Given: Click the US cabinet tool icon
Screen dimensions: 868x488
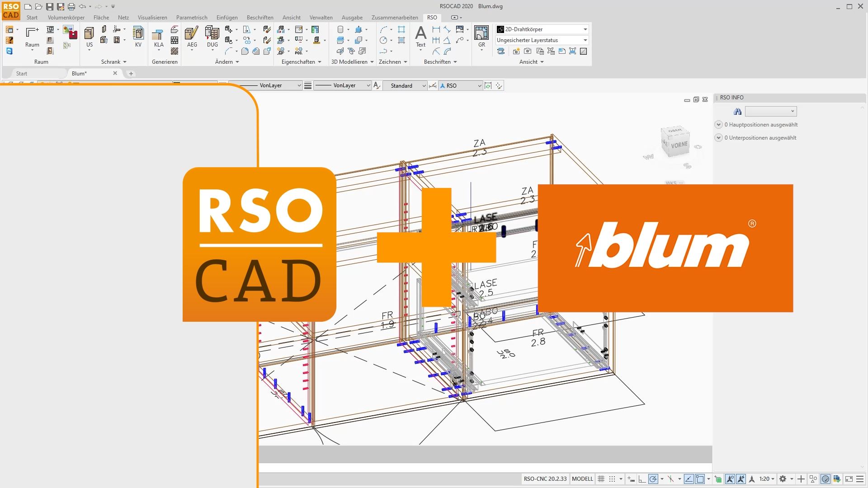Looking at the screenshot, I should tap(89, 33).
